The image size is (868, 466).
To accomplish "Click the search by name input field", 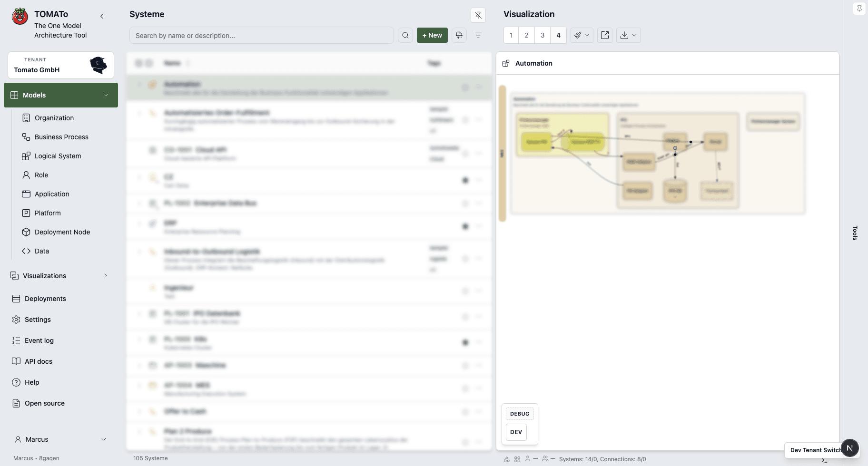I will click(261, 35).
